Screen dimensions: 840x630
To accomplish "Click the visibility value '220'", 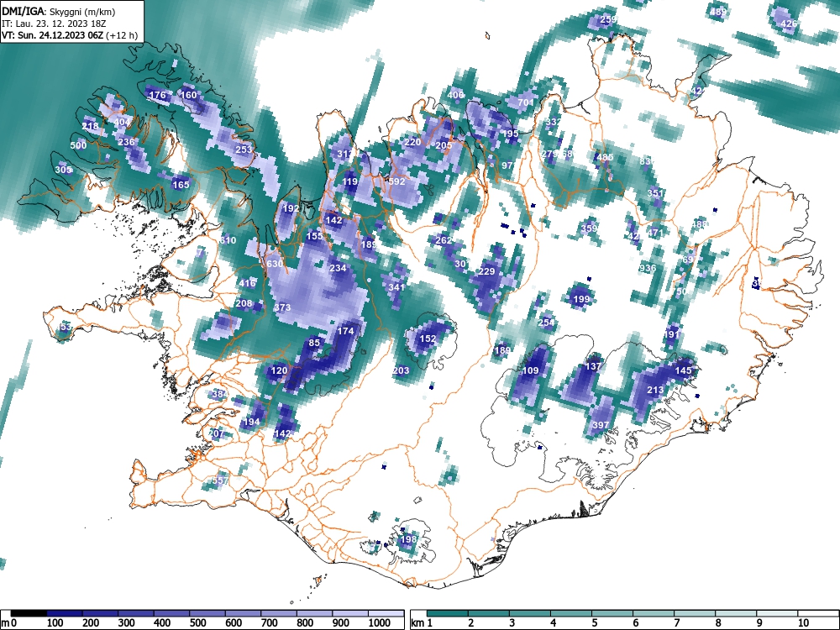I will 412,142.
